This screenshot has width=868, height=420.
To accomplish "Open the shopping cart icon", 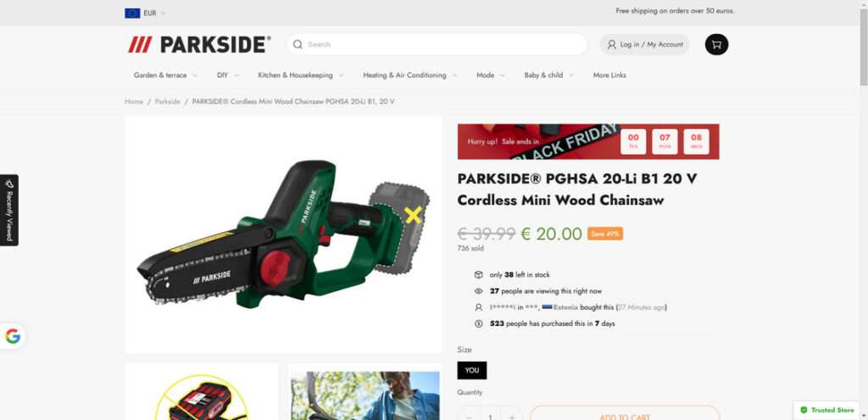I will (716, 44).
